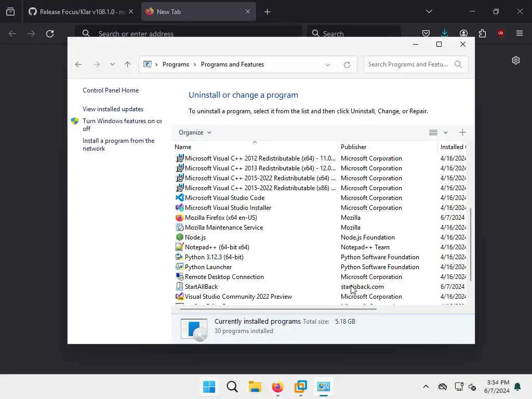Viewport: 532px width, 399px height.
Task: Click the Firefox forward navigation arrow
Action: coord(31,34)
